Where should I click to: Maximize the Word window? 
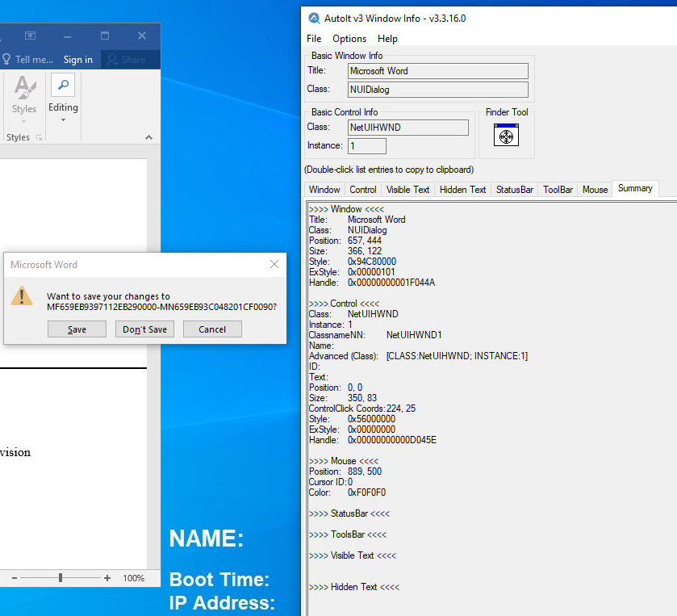[105, 36]
